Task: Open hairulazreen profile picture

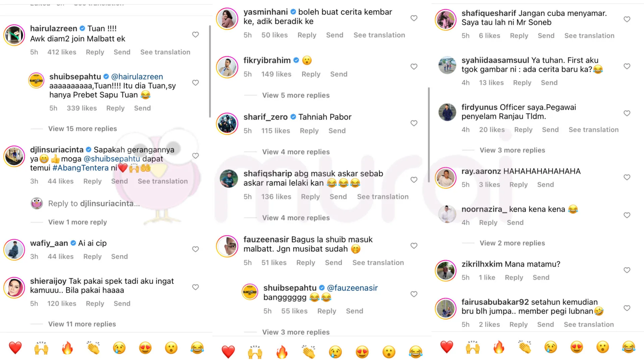Action: [14, 35]
